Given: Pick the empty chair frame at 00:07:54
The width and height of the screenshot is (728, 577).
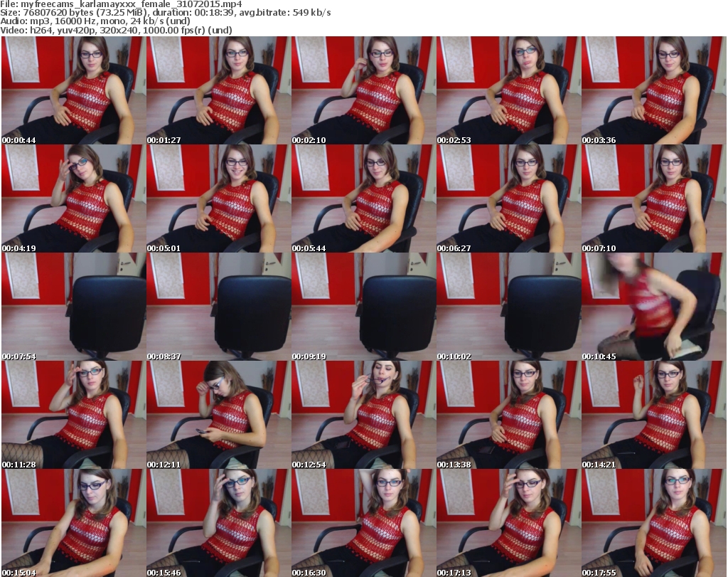Looking at the screenshot, I should pyautogui.click(x=73, y=307).
